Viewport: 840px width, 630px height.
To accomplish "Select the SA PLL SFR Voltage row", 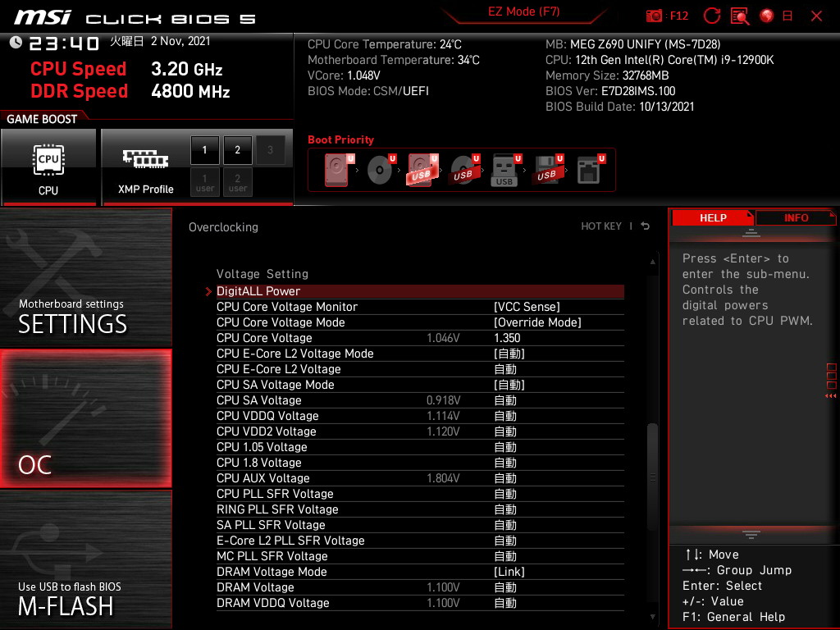I will click(x=419, y=524).
